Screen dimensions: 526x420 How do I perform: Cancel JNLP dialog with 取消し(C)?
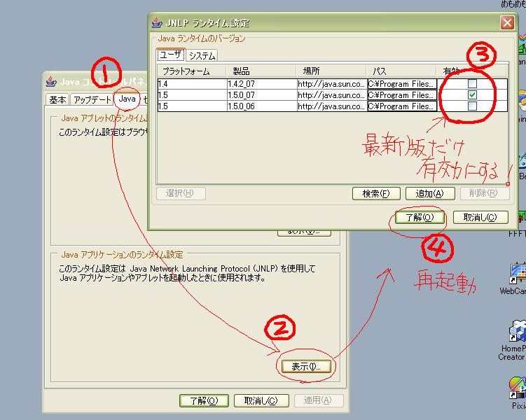click(x=480, y=218)
